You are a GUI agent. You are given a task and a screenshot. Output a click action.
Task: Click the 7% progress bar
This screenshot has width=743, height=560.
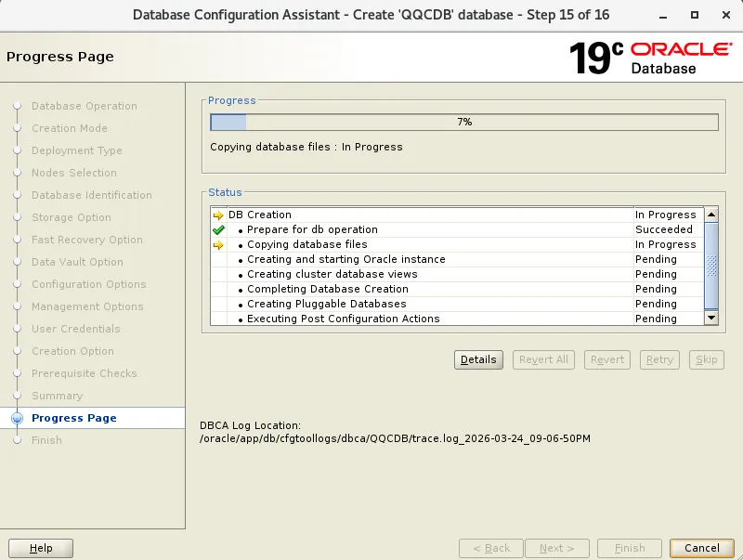pyautogui.click(x=464, y=122)
